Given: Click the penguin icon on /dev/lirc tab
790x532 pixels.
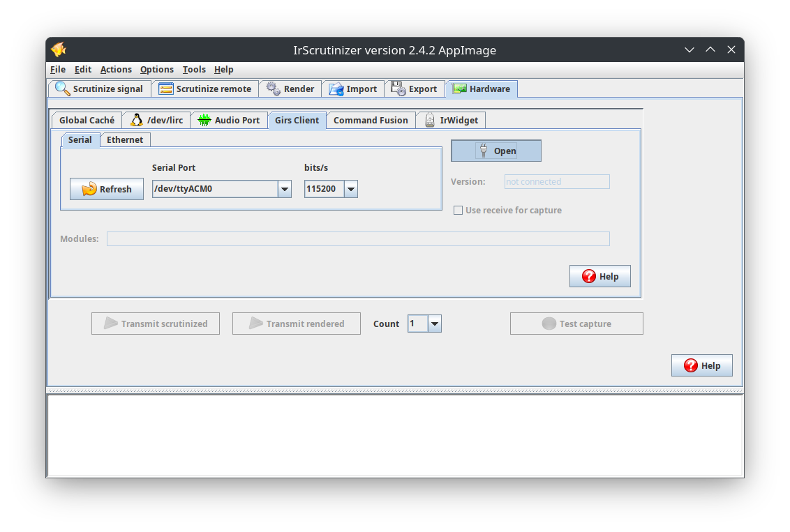Looking at the screenshot, I should [x=137, y=120].
